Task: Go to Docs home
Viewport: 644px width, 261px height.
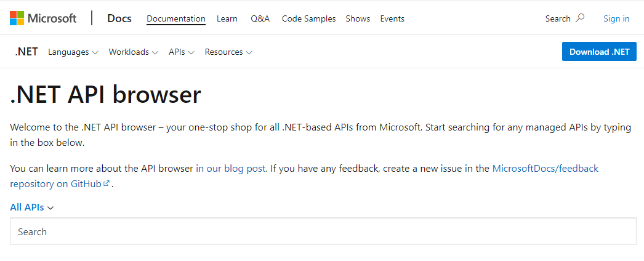Action: (x=119, y=18)
